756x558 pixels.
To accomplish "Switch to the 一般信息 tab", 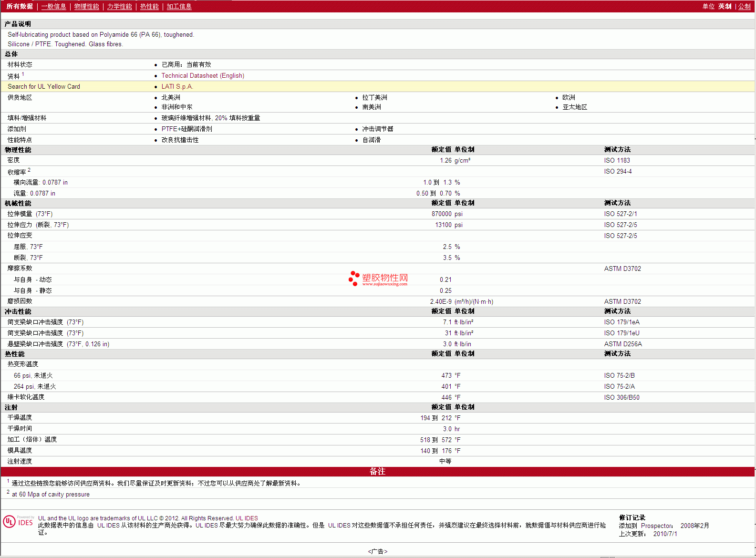I will (x=53, y=6).
